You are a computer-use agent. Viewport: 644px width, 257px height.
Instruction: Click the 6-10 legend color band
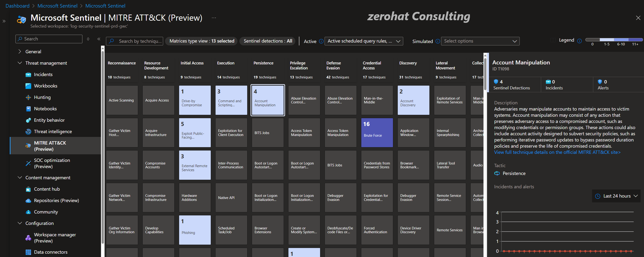[621, 40]
